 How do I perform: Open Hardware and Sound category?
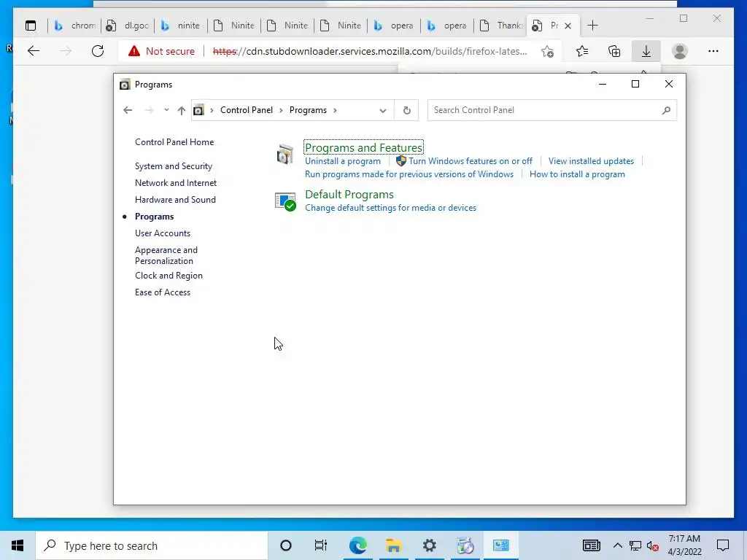pyautogui.click(x=175, y=200)
